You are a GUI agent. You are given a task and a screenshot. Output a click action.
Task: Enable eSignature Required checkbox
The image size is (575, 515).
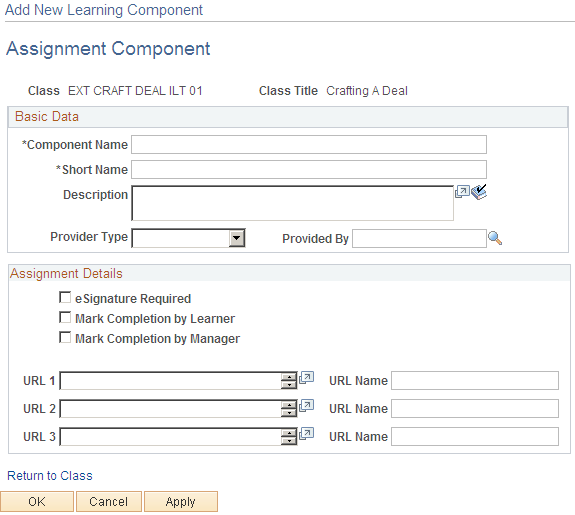click(x=65, y=297)
